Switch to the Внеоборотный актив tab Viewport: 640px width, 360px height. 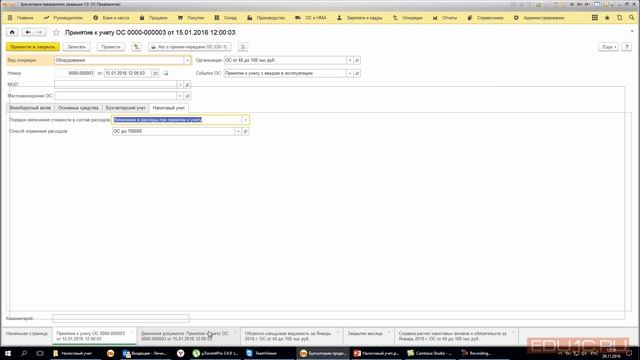coord(30,108)
